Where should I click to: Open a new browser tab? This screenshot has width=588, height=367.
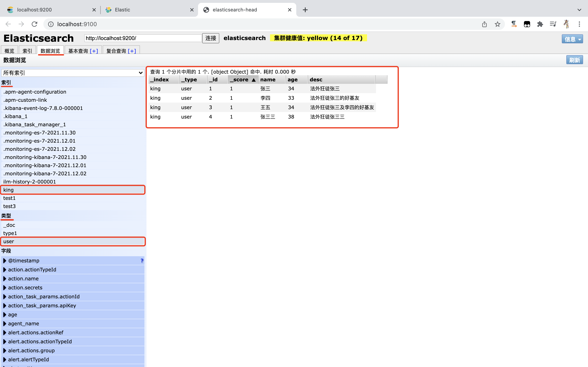tap(305, 10)
